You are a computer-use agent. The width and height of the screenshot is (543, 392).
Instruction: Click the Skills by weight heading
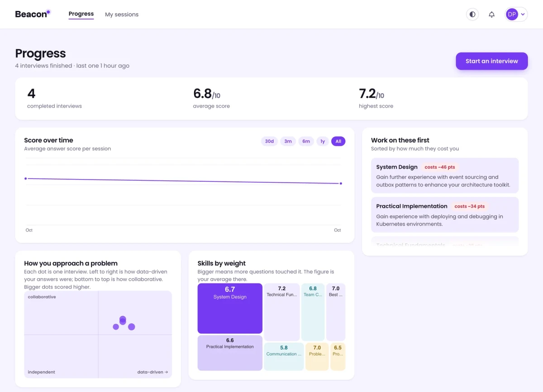(222, 263)
